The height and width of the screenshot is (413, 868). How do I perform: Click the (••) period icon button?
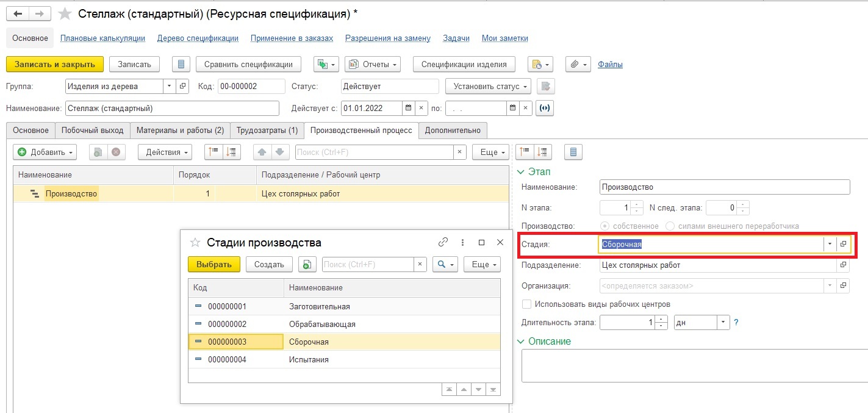pos(545,109)
